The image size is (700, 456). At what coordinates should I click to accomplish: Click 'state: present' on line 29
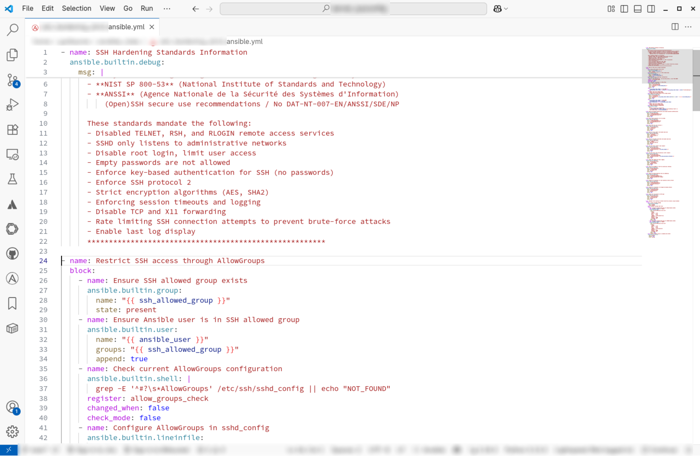[126, 310]
